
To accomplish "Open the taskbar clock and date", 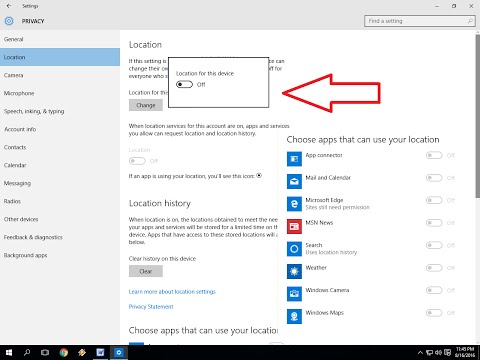I will pyautogui.click(x=465, y=352).
